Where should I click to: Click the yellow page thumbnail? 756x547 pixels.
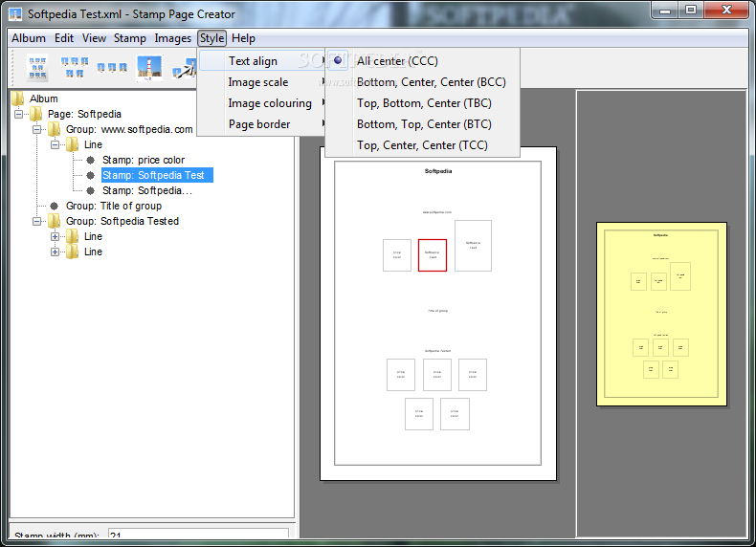(661, 315)
